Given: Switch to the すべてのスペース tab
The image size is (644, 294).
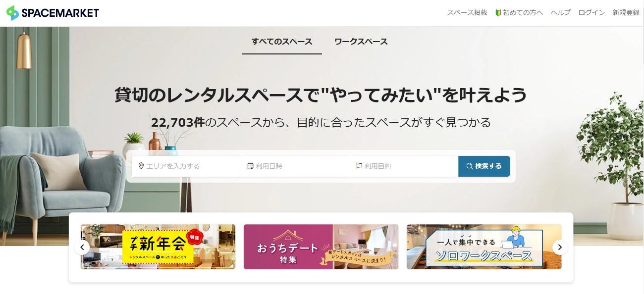Looking at the screenshot, I should (x=282, y=42).
